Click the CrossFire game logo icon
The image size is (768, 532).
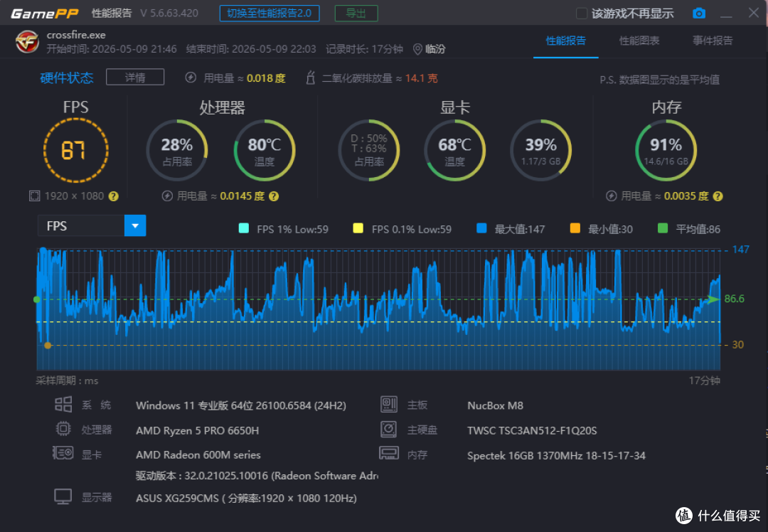27,42
